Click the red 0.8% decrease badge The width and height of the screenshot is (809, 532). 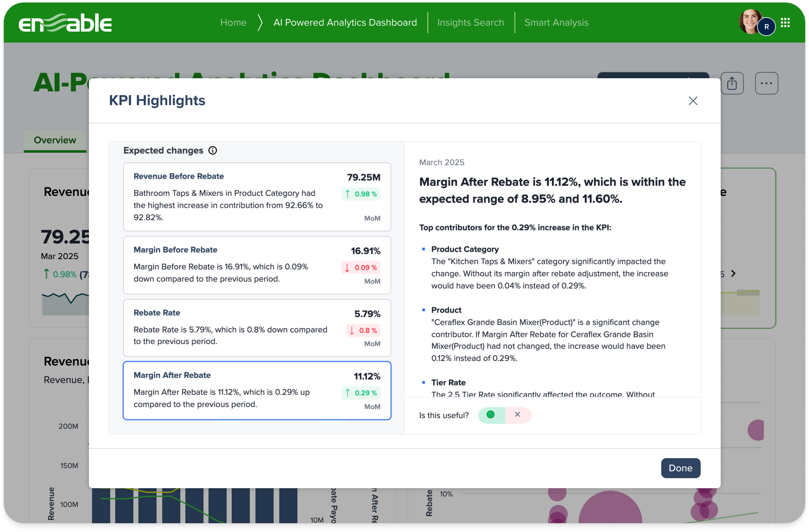tap(363, 330)
